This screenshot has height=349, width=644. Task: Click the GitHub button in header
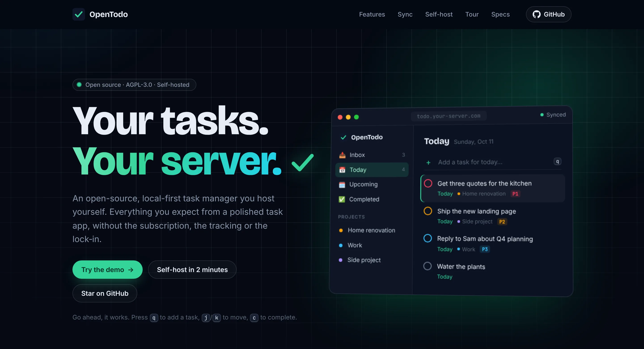pos(549,14)
